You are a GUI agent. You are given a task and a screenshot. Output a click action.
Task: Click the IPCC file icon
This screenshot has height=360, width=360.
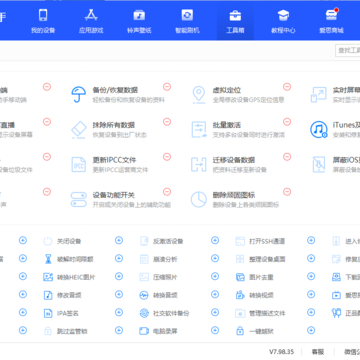click(79, 165)
